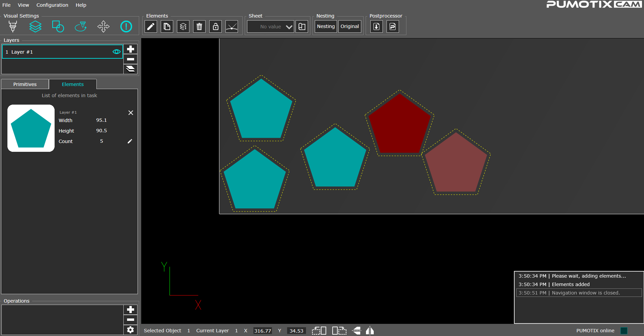Click the 'Navigation window is closed.' log entry

pos(579,293)
